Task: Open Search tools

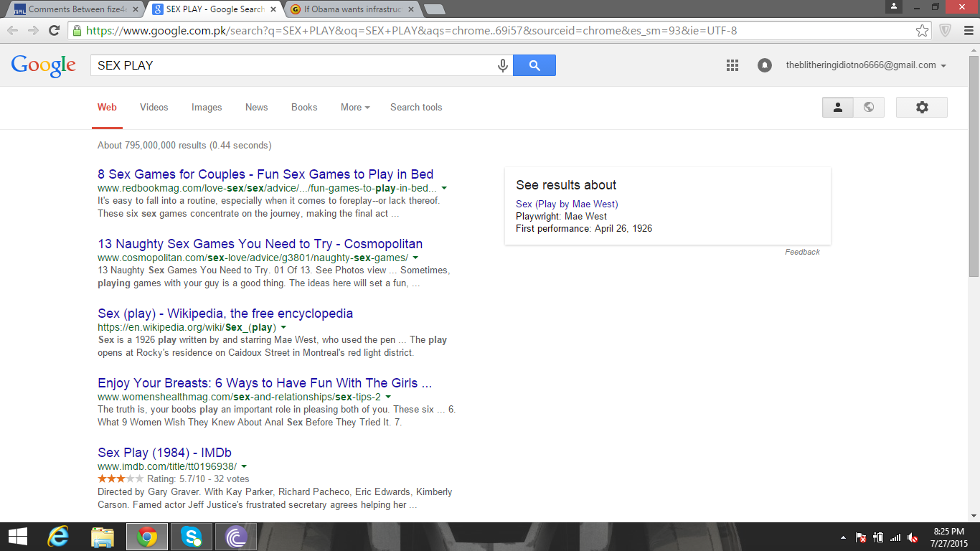Action: click(416, 107)
